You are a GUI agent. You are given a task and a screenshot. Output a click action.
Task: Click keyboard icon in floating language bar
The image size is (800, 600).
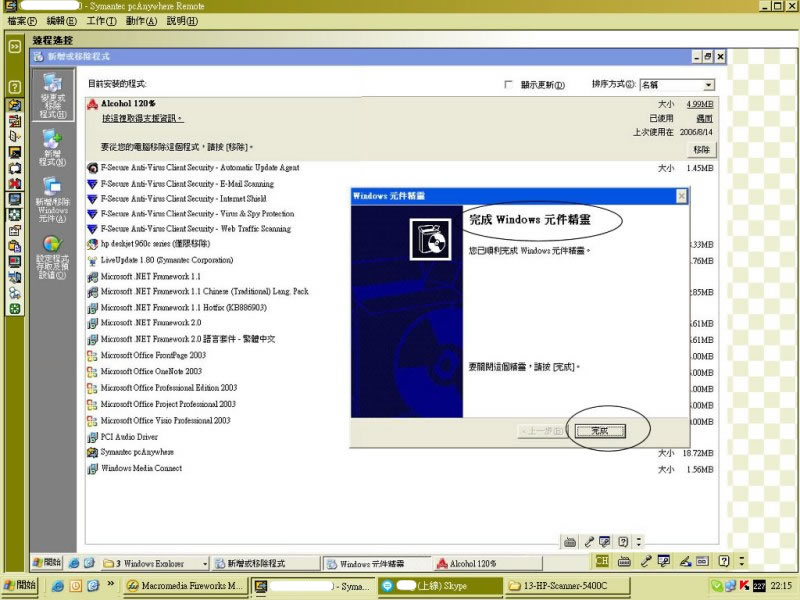click(x=570, y=542)
